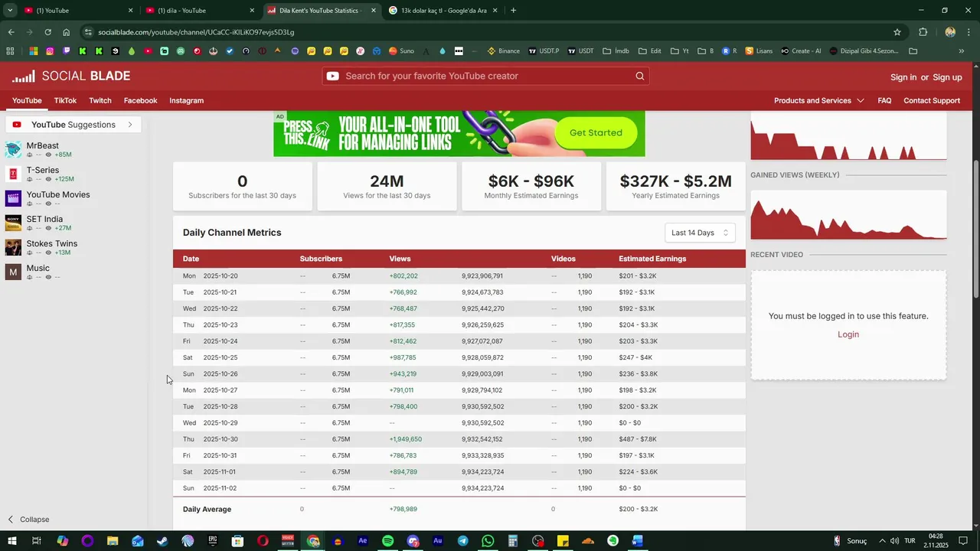Open the Chrome profile avatar
The image size is (980, 551).
[x=950, y=32]
